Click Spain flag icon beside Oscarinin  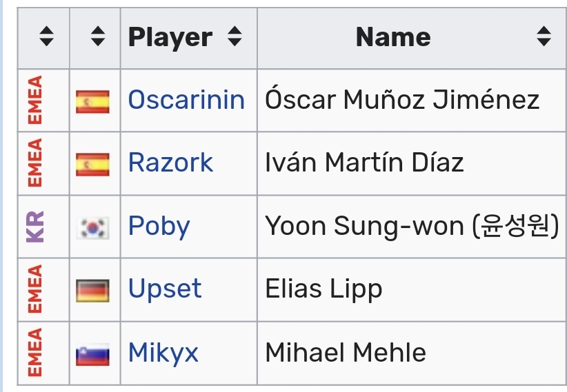pos(92,101)
